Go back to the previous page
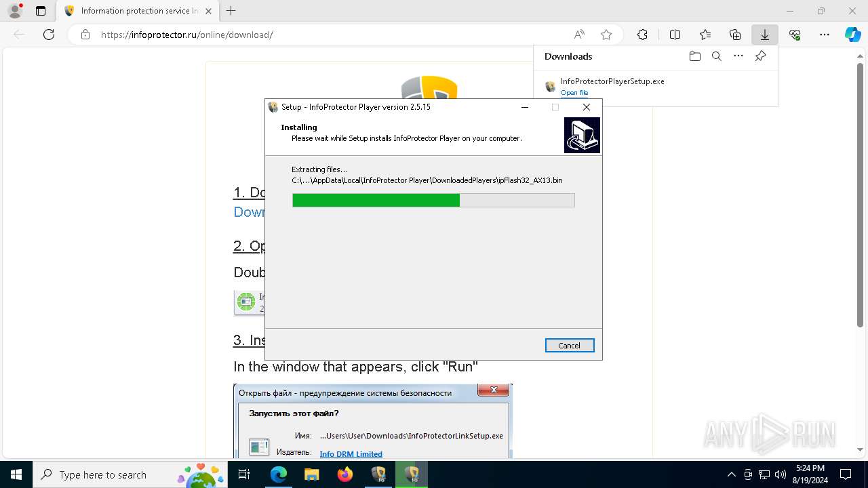Viewport: 868px width, 488px height. (x=19, y=35)
